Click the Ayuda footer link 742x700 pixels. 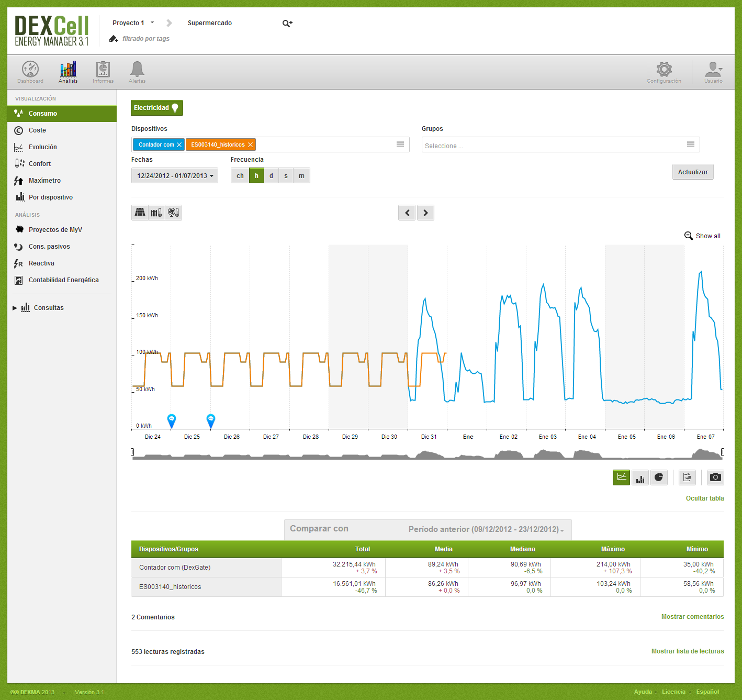643,692
